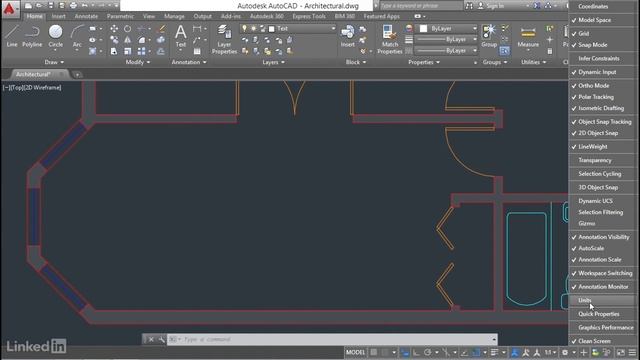This screenshot has height=360, width=640.
Task: Expand the Utilities panel
Action: (x=533, y=62)
